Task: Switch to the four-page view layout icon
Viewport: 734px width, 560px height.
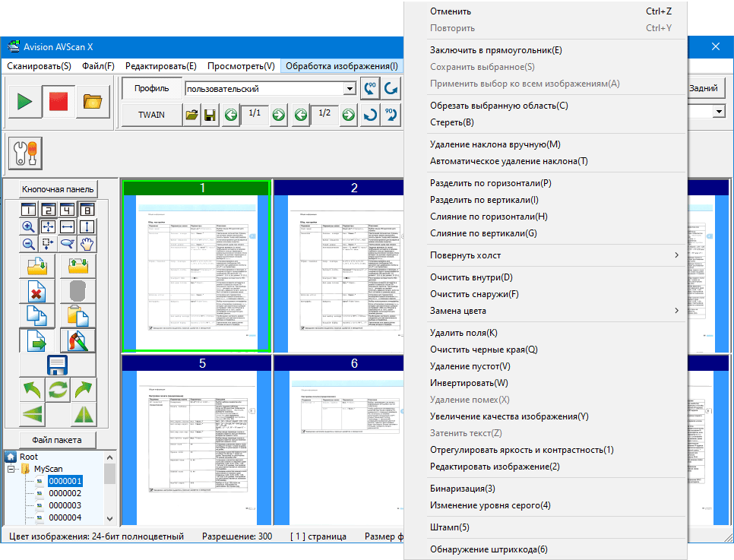Action: pyautogui.click(x=68, y=210)
